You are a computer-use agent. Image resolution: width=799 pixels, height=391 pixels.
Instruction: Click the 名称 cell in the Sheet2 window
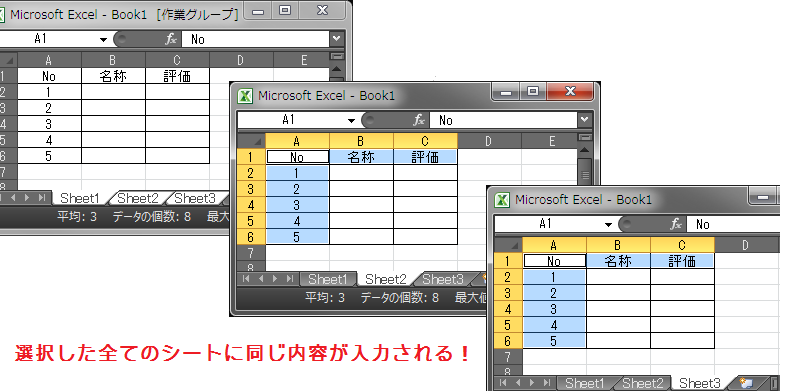tap(361, 157)
